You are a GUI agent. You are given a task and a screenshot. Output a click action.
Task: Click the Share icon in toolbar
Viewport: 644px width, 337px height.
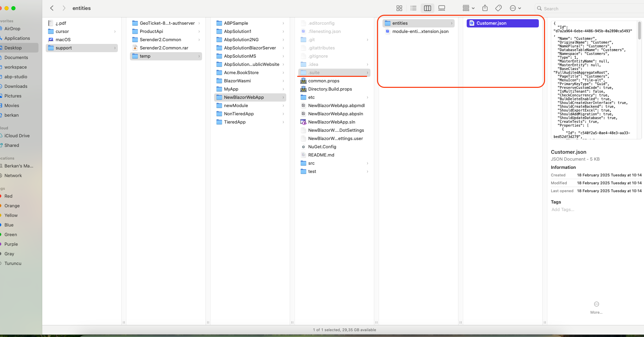coord(485,8)
